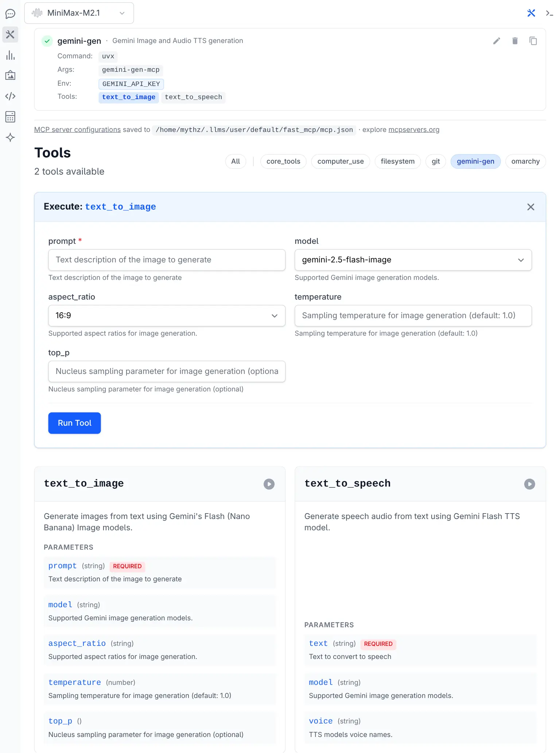Toggle the text_to_speech tool chip

point(193,97)
